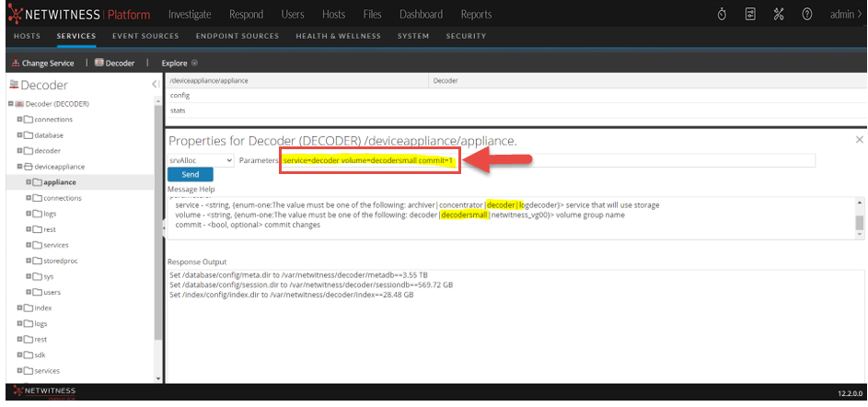Click the notifications list icon in header
This screenshot has width=868, height=407.
click(750, 14)
